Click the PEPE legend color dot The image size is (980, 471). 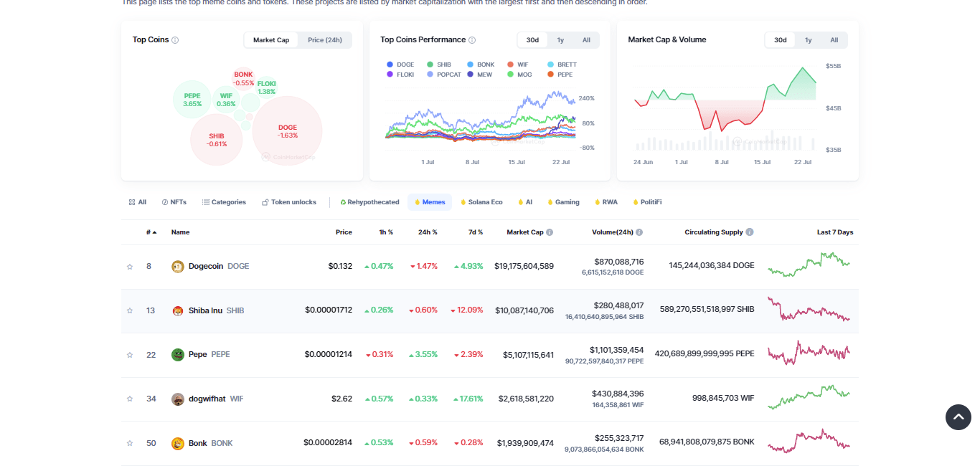[x=550, y=75]
